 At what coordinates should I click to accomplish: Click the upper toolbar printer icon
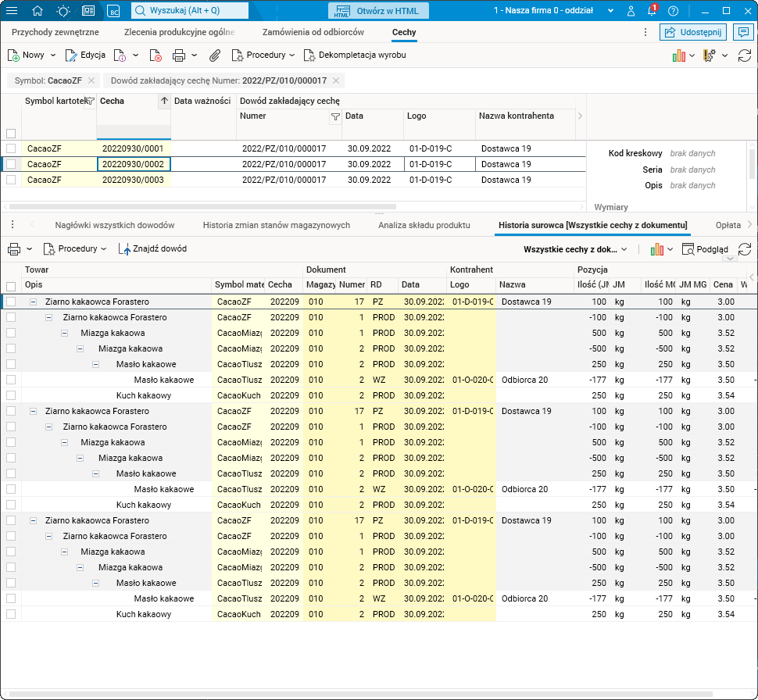(178, 55)
